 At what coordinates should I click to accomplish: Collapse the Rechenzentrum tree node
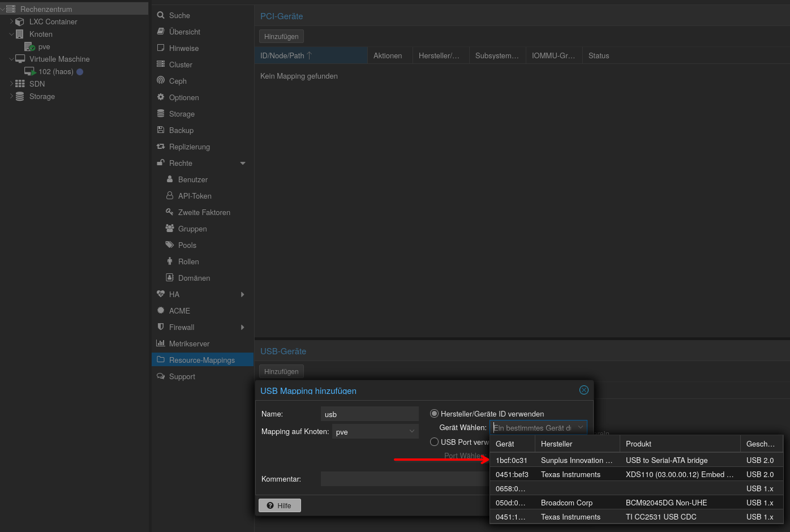3,9
